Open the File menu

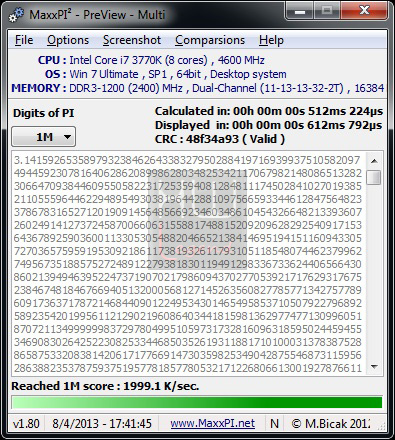[24, 40]
